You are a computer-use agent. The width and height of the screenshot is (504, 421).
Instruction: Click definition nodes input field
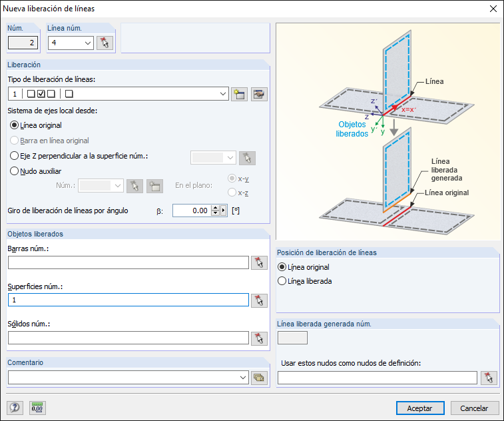click(378, 378)
